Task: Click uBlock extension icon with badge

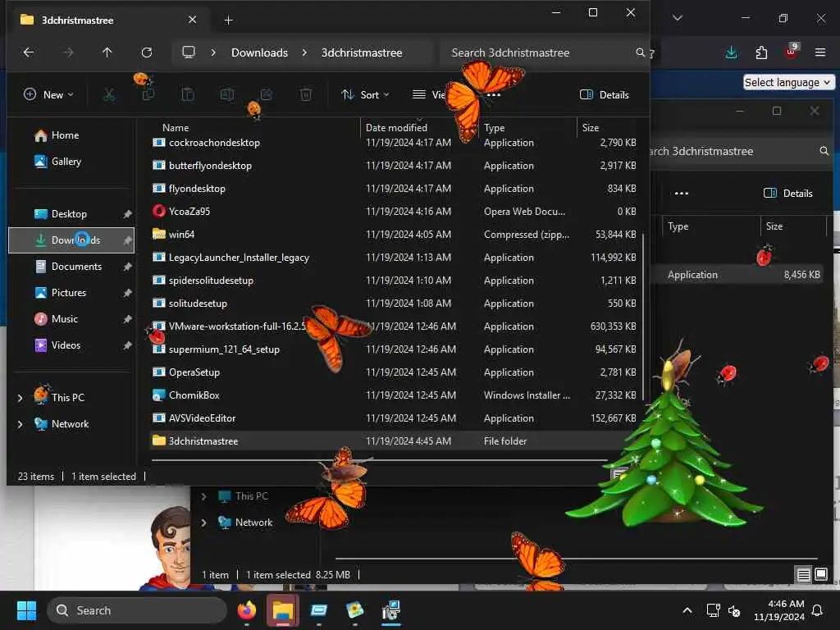Action: [792, 52]
